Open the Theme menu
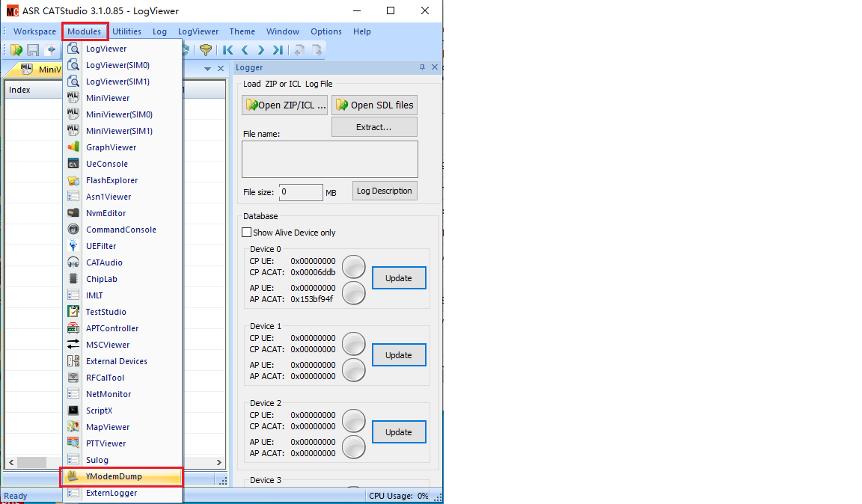Image resolution: width=862 pixels, height=504 pixels. (242, 31)
